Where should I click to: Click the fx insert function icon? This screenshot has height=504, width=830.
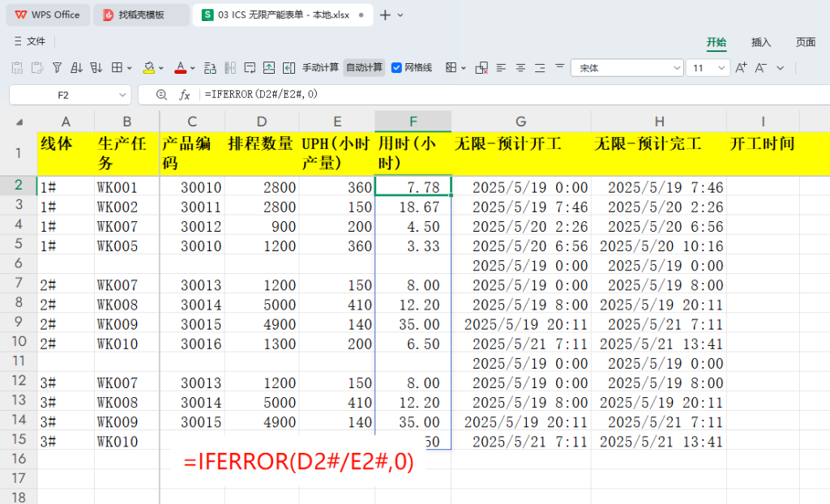pyautogui.click(x=184, y=95)
